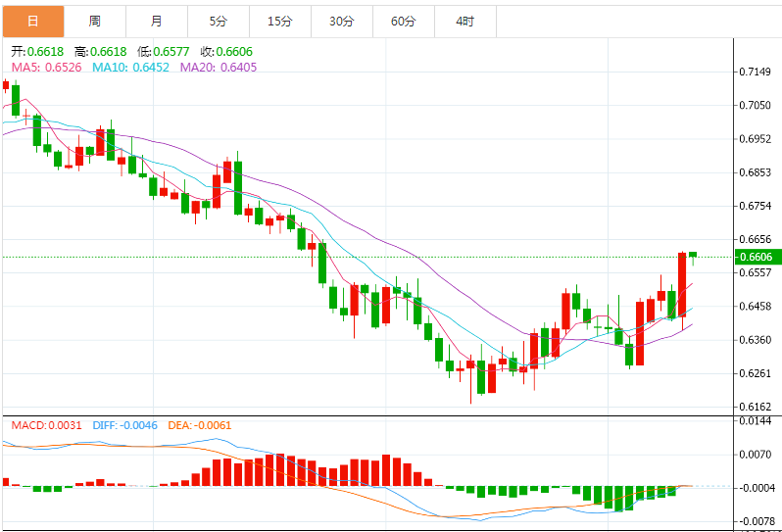This screenshot has height=532, width=782.
Task: Click the MA20: 0.6405 indicator label
Action: [219, 68]
